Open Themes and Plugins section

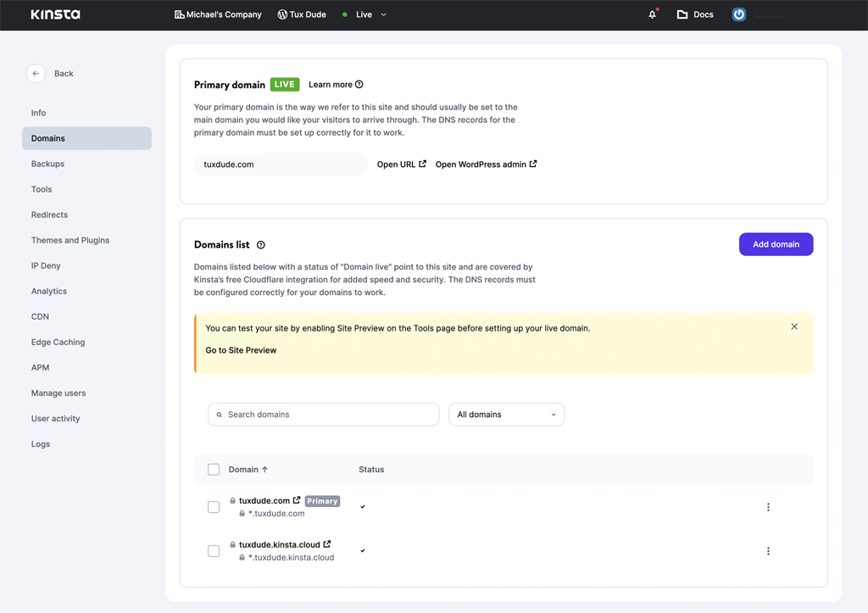[x=70, y=240]
